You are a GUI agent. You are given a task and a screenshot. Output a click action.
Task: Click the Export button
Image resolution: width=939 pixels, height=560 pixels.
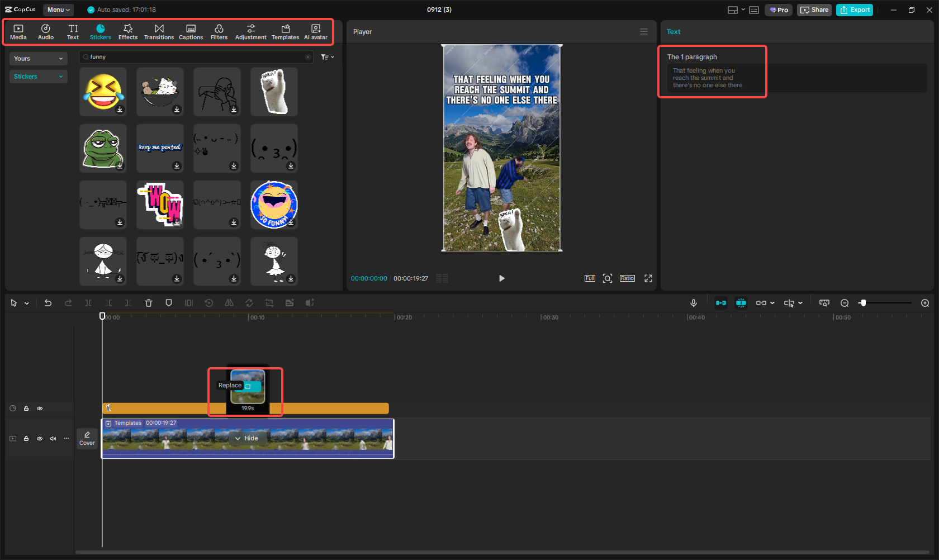[x=855, y=10]
